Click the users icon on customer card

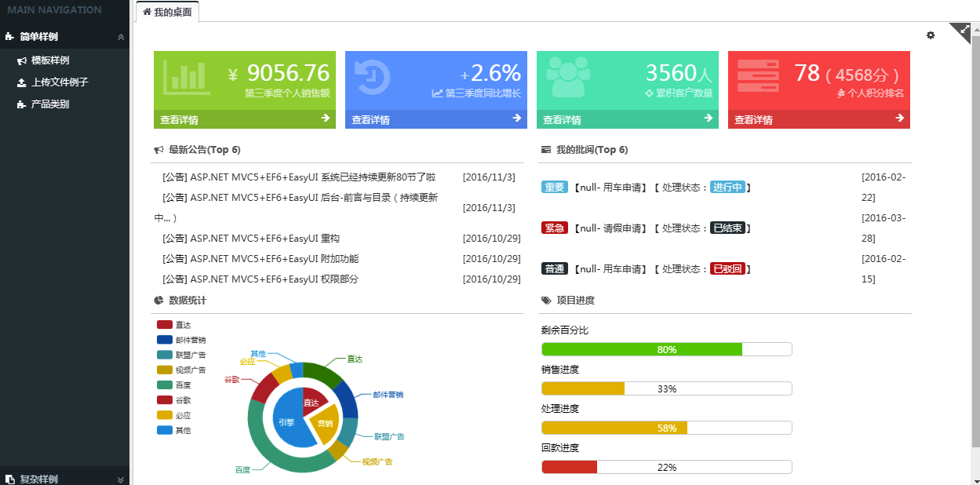(x=567, y=76)
